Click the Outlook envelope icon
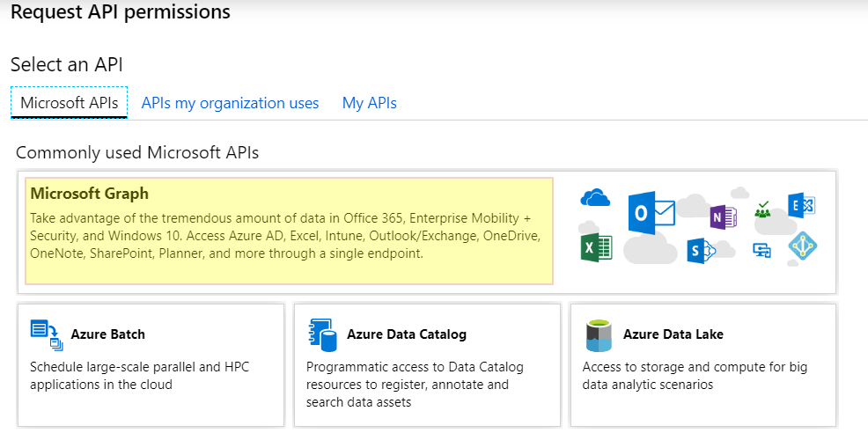 (x=651, y=212)
